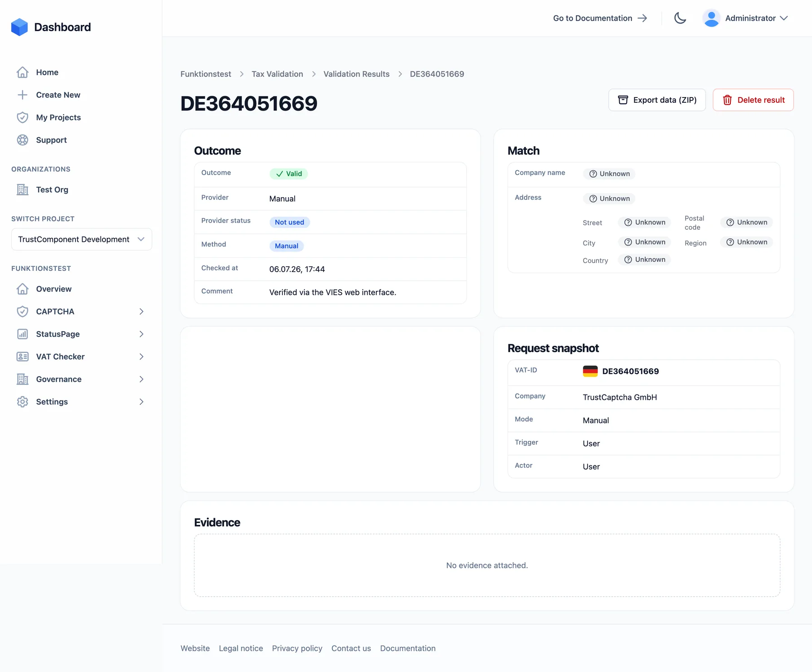The height and width of the screenshot is (672, 812).
Task: Click the Settings gear icon
Action: point(23,402)
